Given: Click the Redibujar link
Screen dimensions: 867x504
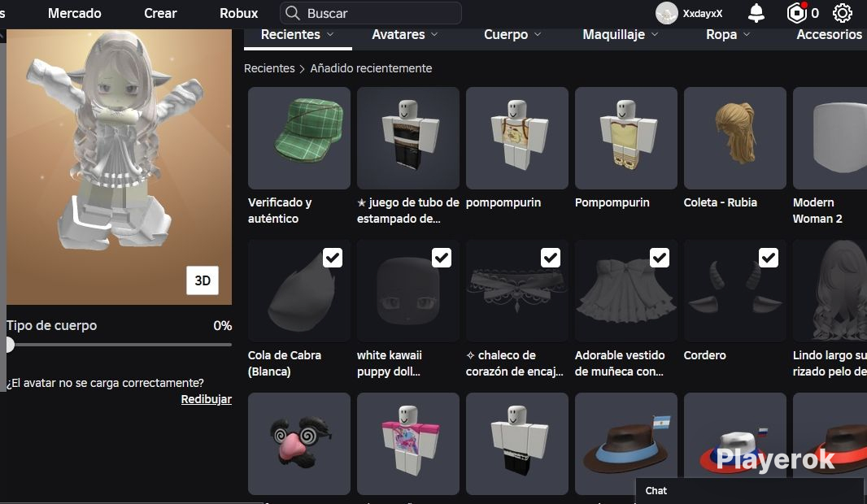Looking at the screenshot, I should coord(207,399).
